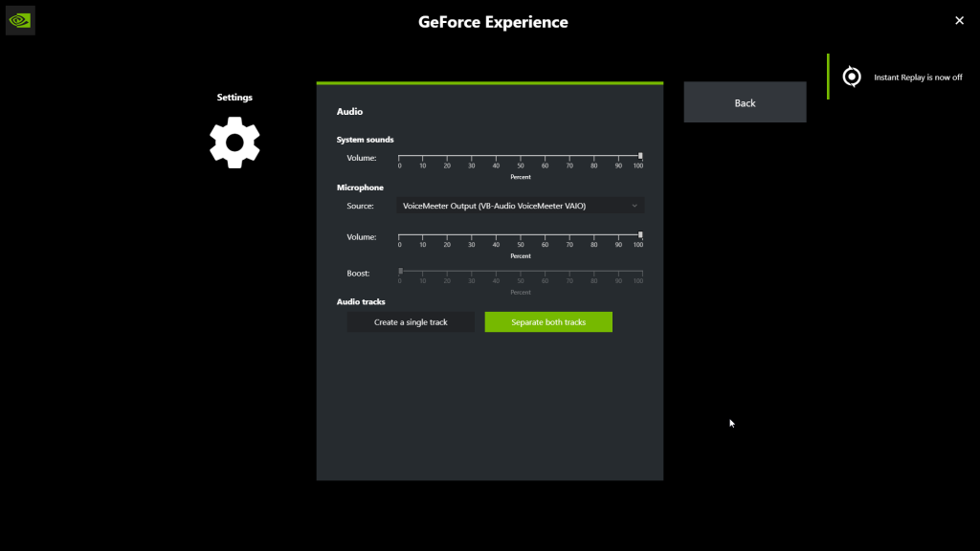Click the System sounds volume slider handle

click(640, 156)
